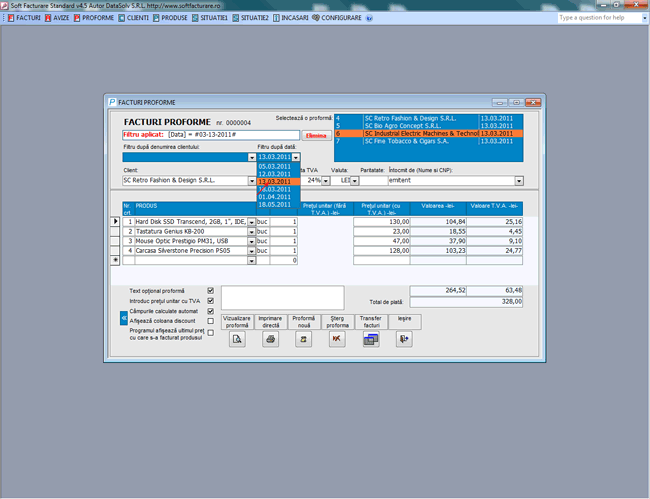Viewport: 650px width, 499px height.
Task: Select highlighted 13.03.2011 date list entry
Action: tap(278, 182)
